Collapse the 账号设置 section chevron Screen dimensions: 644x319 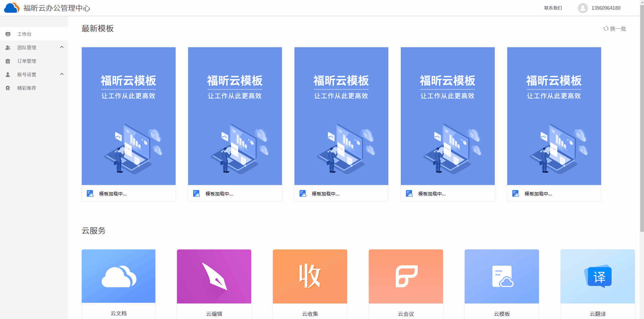61,74
